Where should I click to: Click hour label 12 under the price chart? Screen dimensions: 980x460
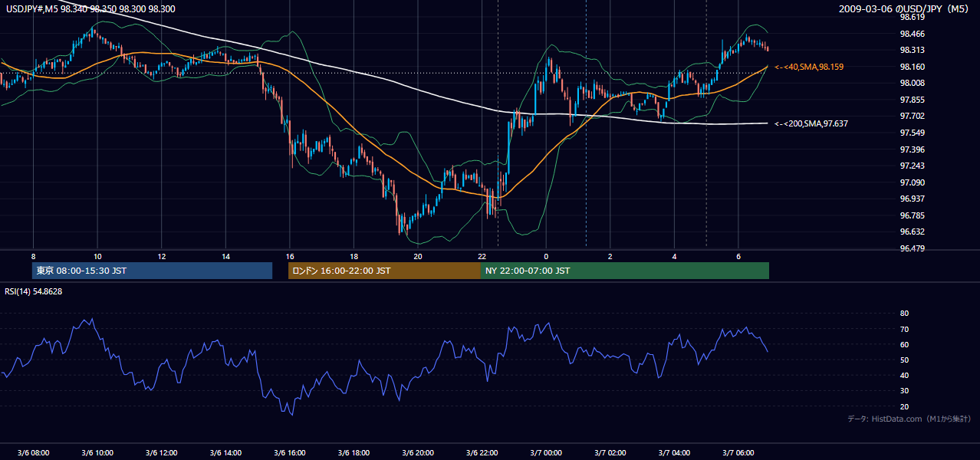(161, 256)
